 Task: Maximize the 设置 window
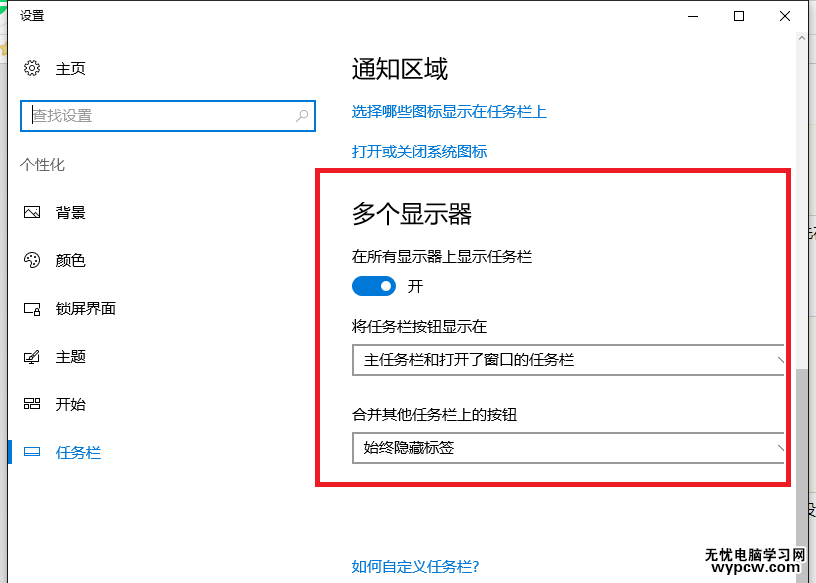[x=738, y=16]
